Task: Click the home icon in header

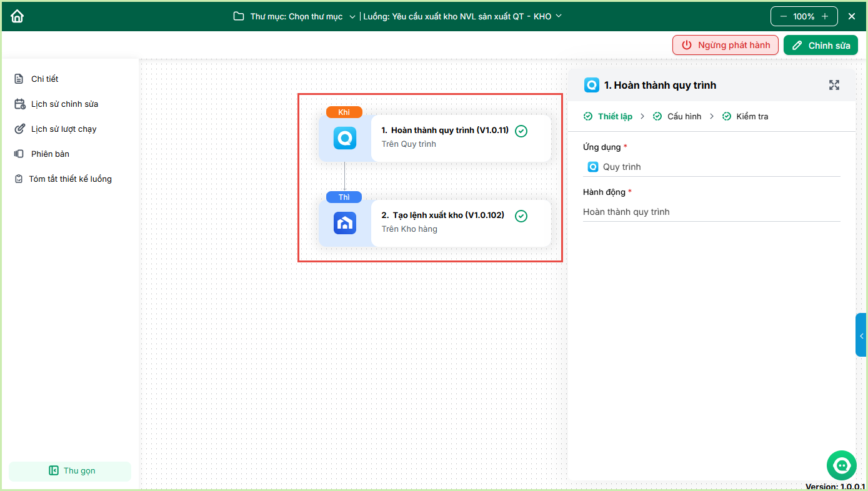Action: [17, 16]
